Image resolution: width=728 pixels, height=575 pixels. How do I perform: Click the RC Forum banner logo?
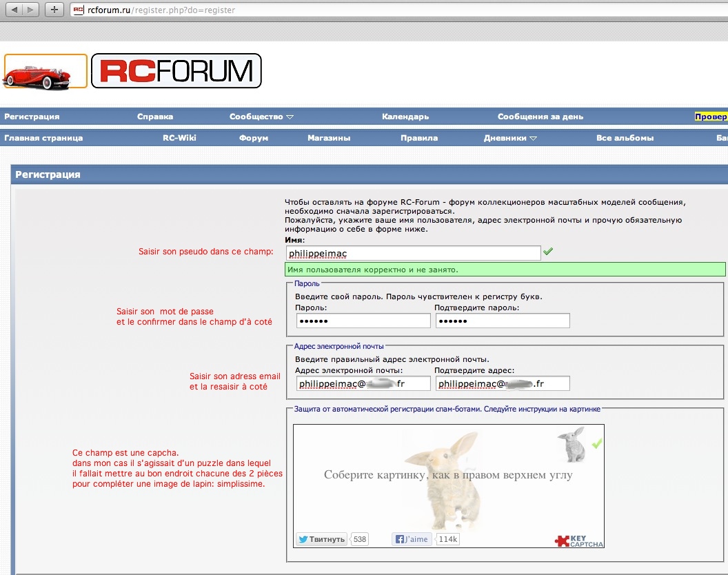click(x=176, y=71)
